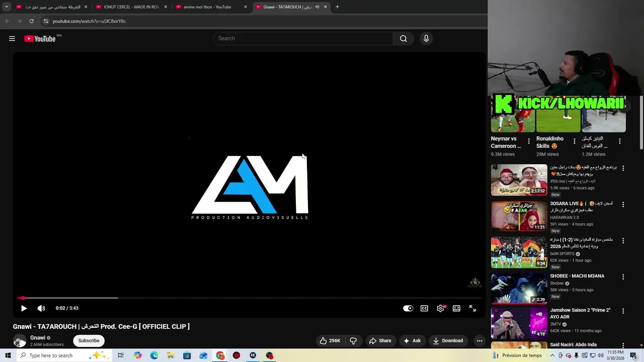The image size is (644, 362).
Task: View site information icon in address bar
Action: 46,21
